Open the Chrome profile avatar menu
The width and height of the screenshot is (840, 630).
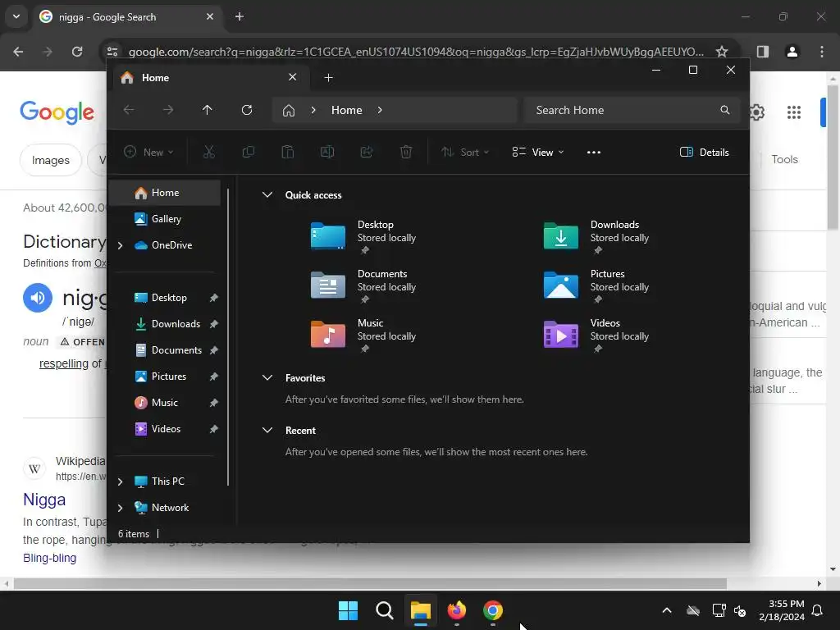pos(792,52)
